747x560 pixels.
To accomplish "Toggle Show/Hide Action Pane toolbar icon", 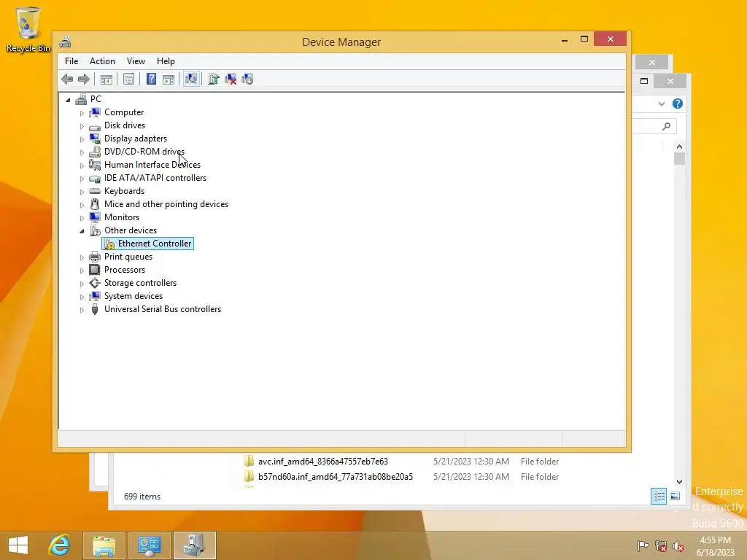I will click(169, 79).
